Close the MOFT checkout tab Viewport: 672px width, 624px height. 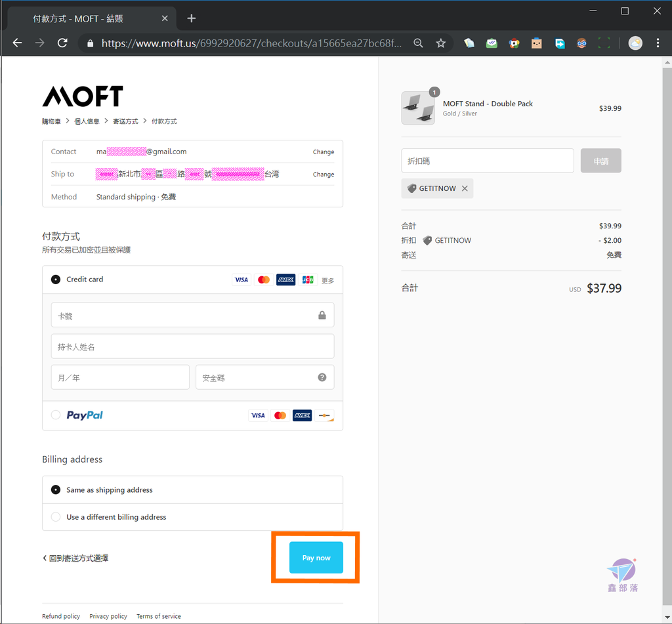[165, 18]
